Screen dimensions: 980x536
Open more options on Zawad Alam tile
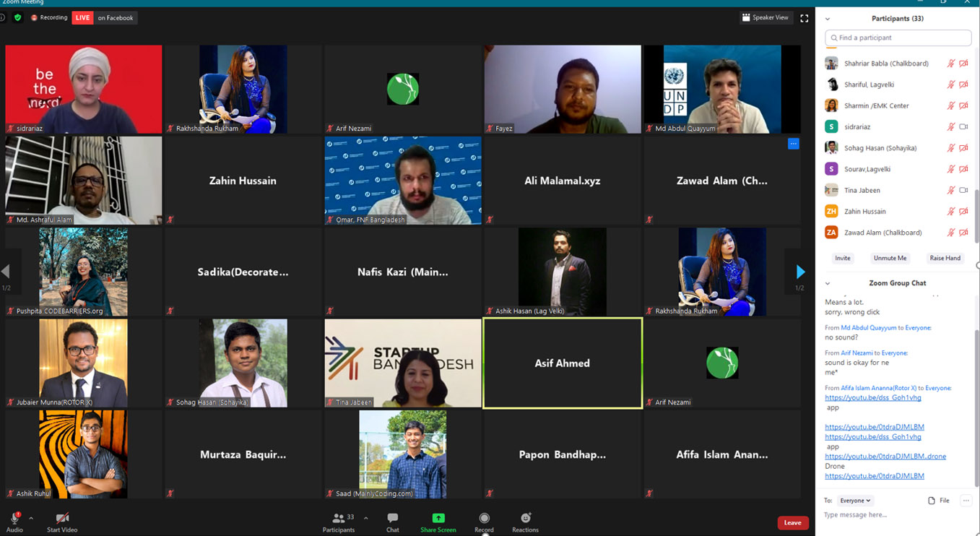(x=793, y=144)
